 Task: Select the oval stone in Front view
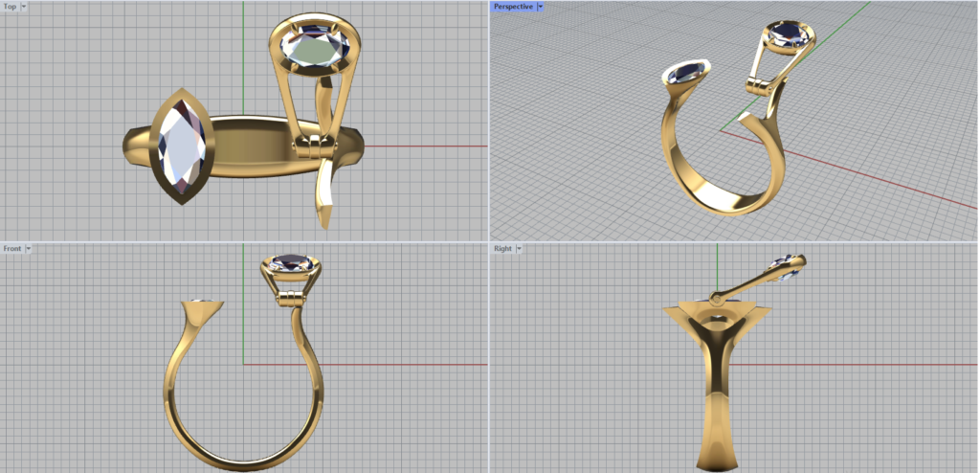point(291,263)
